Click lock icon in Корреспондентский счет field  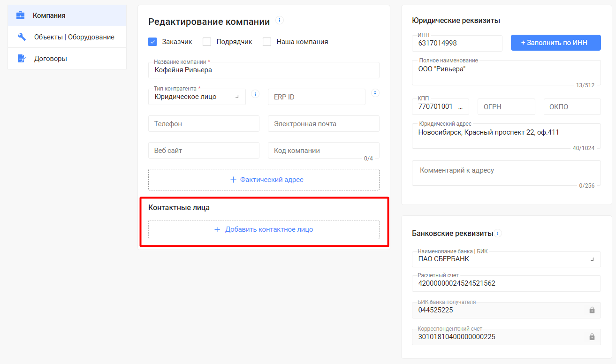(x=592, y=337)
